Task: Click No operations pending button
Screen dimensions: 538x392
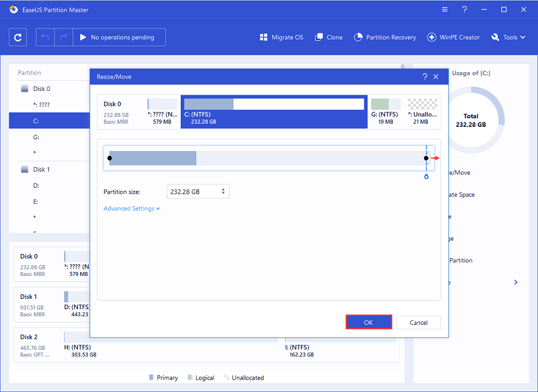Action: [119, 37]
